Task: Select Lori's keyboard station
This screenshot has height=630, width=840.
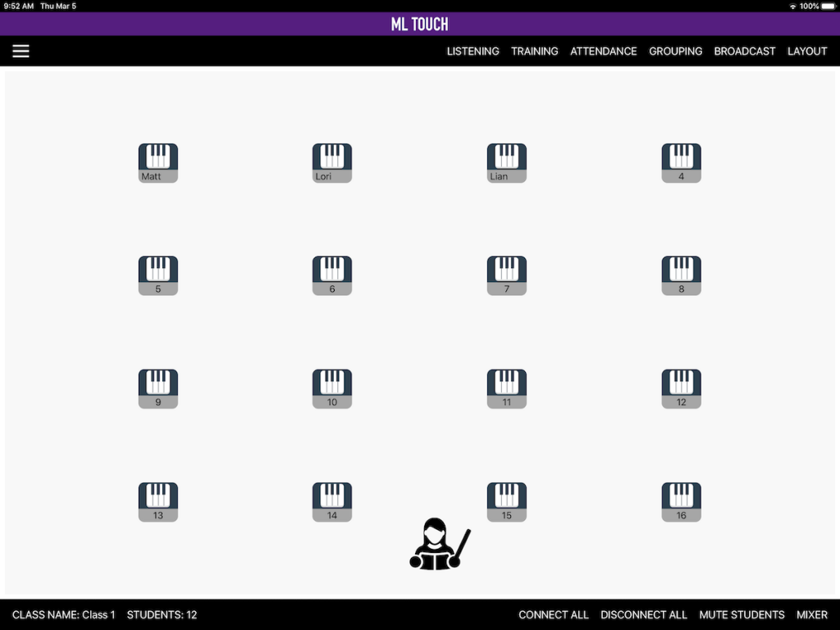Action: point(332,163)
